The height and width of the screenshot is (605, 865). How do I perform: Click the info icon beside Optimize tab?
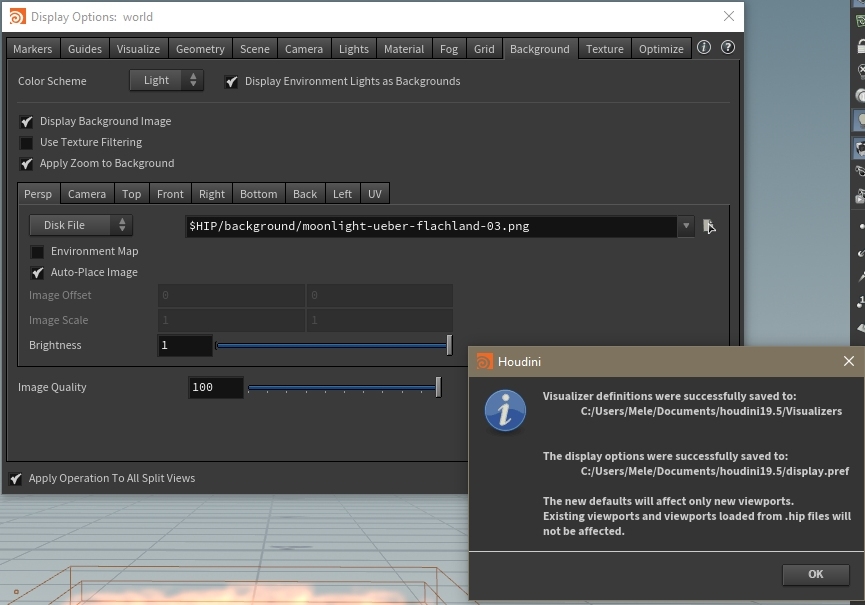704,48
